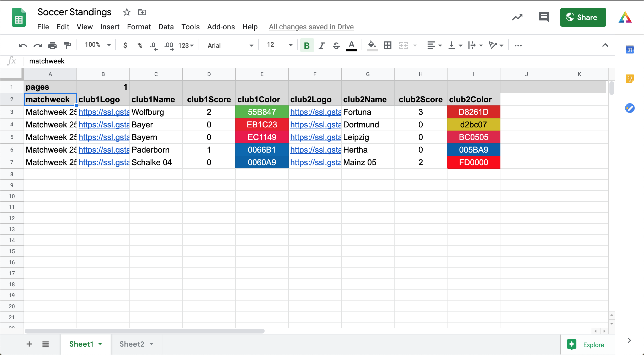The image size is (644, 355).
Task: Open Sheet1 tab dropdown arrow
Action: pos(100,344)
